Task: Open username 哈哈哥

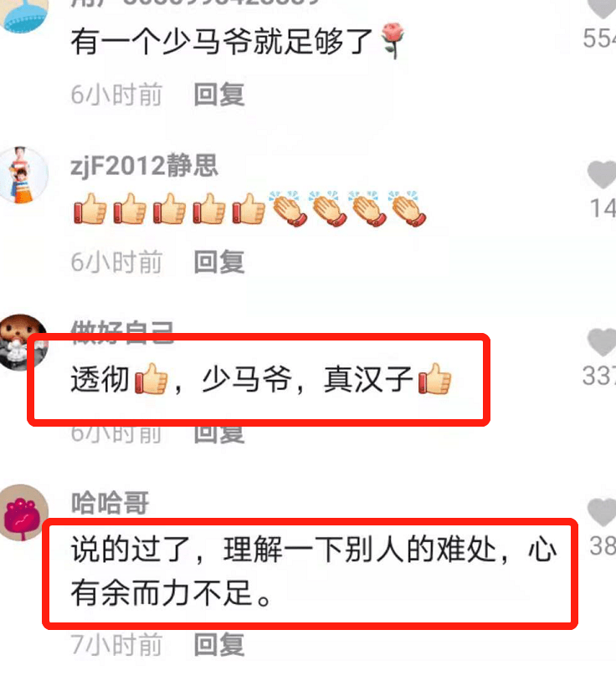Action: coord(110,503)
